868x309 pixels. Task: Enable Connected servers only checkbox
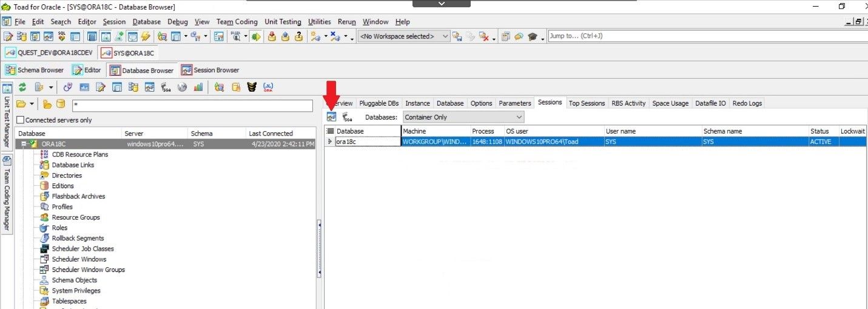tap(21, 120)
